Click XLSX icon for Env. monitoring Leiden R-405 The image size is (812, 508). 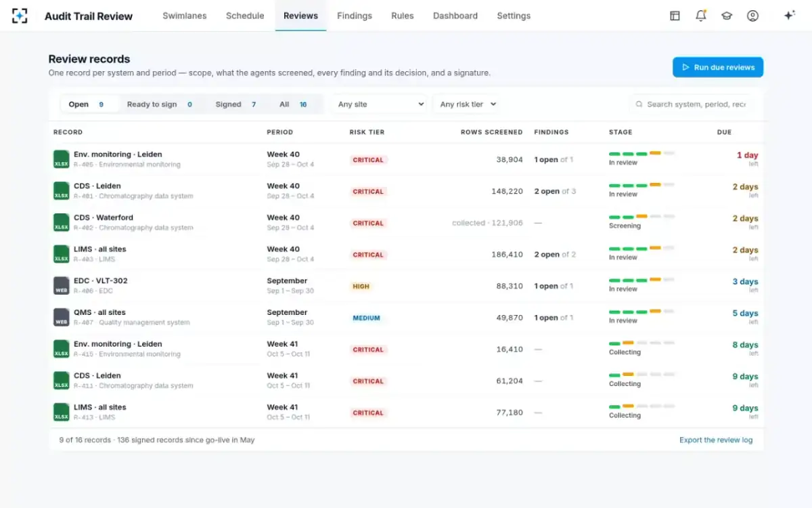(62, 159)
